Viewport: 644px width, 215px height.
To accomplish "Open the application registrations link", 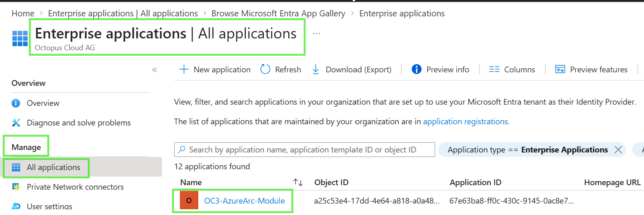I will (465, 121).
